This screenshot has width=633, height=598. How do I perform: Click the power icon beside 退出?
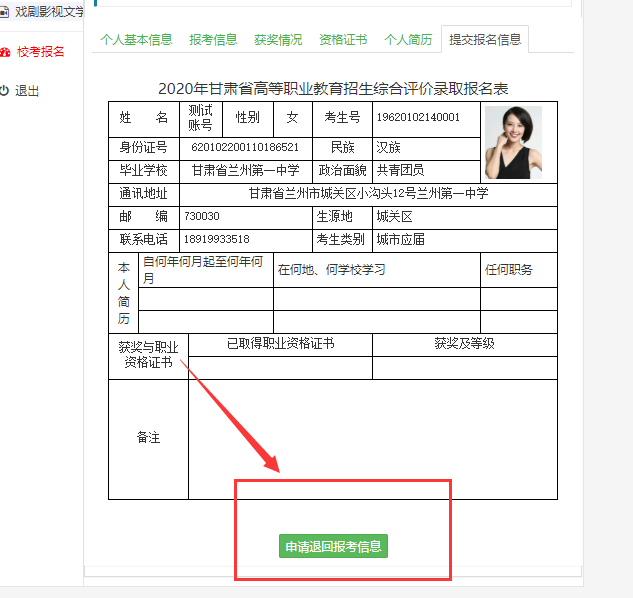(x=5, y=91)
